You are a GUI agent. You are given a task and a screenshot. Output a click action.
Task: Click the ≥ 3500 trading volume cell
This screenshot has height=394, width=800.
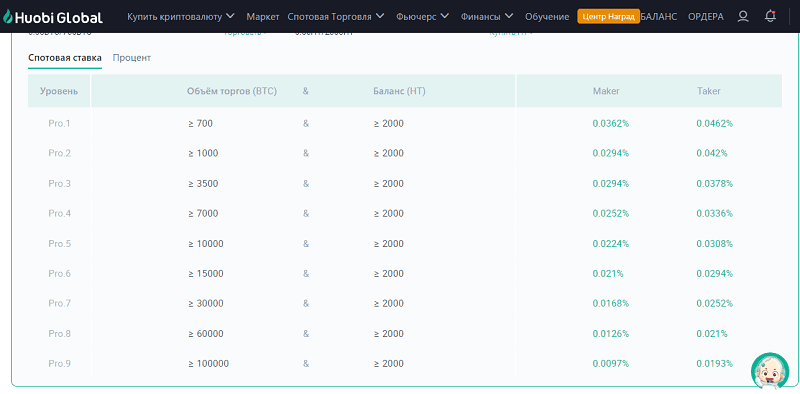(203, 183)
